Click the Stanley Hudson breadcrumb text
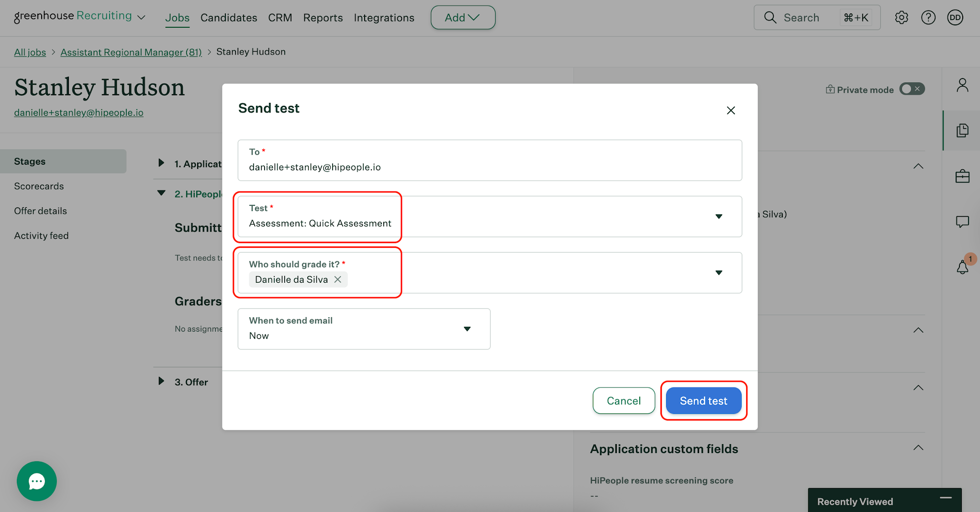This screenshot has height=512, width=980. click(x=251, y=52)
